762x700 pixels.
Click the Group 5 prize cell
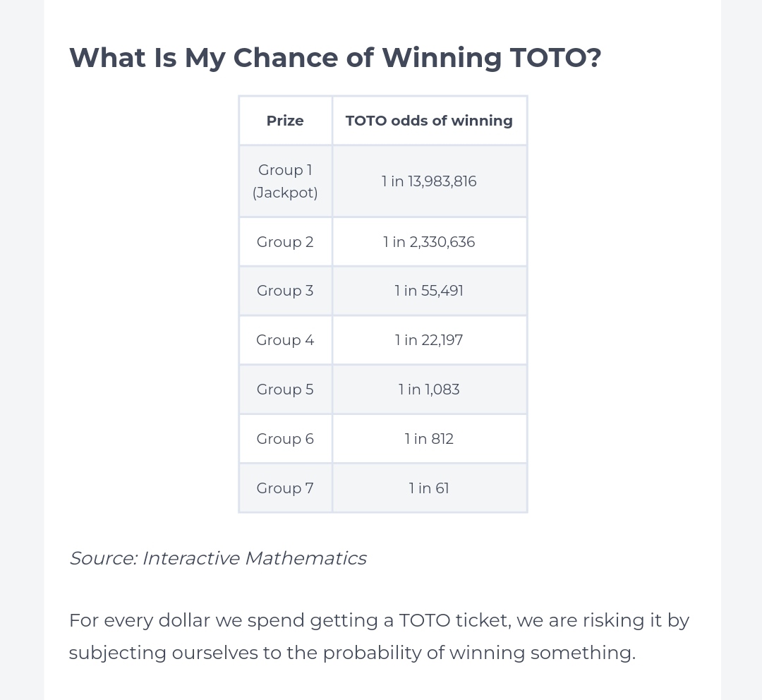(x=285, y=390)
